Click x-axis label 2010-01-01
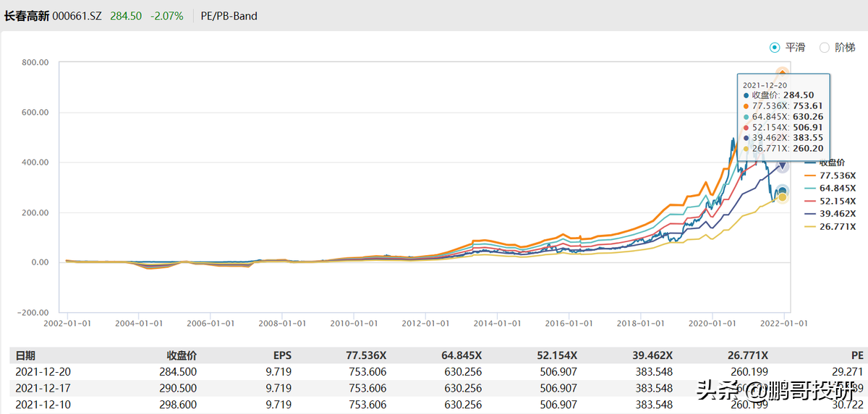This screenshot has height=414, width=868. click(353, 324)
